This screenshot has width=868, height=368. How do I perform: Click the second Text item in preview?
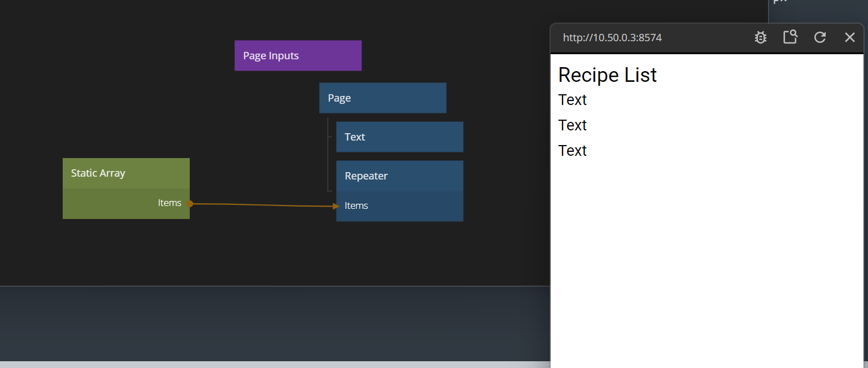click(572, 125)
